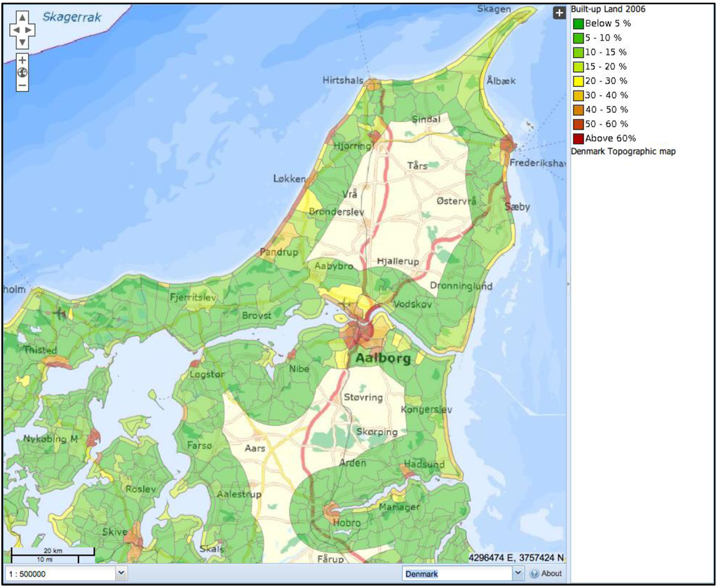The width and height of the screenshot is (718, 588).
Task: Click the Denmark text input field
Action: point(457,573)
